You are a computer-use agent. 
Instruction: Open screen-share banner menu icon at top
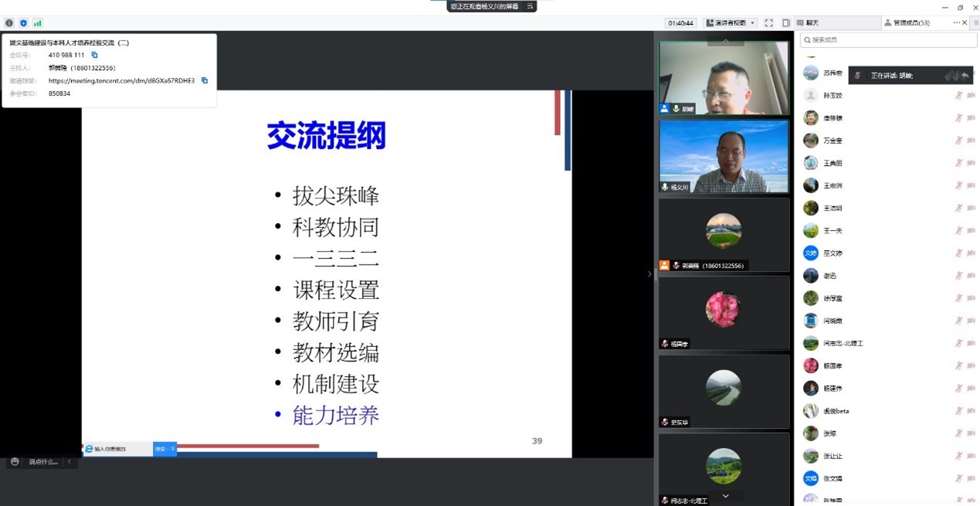(530, 6)
